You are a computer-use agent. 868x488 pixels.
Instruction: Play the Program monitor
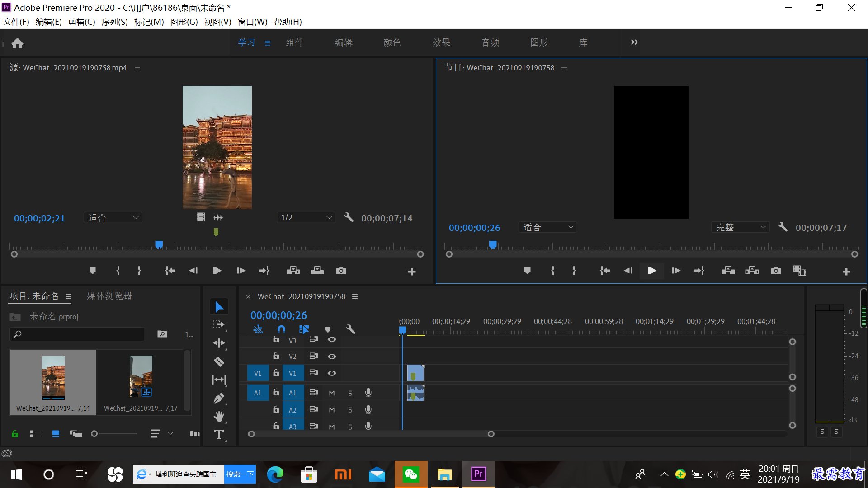tap(651, 271)
